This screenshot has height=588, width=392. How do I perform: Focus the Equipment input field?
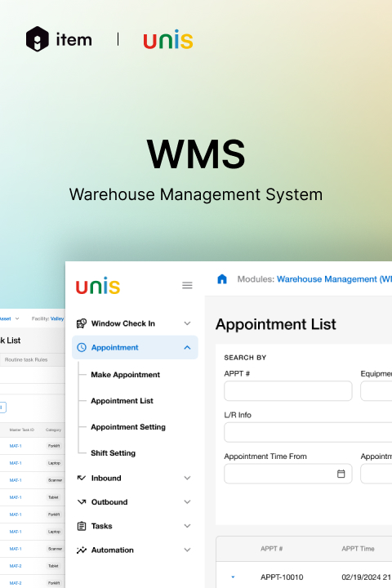[376, 390]
